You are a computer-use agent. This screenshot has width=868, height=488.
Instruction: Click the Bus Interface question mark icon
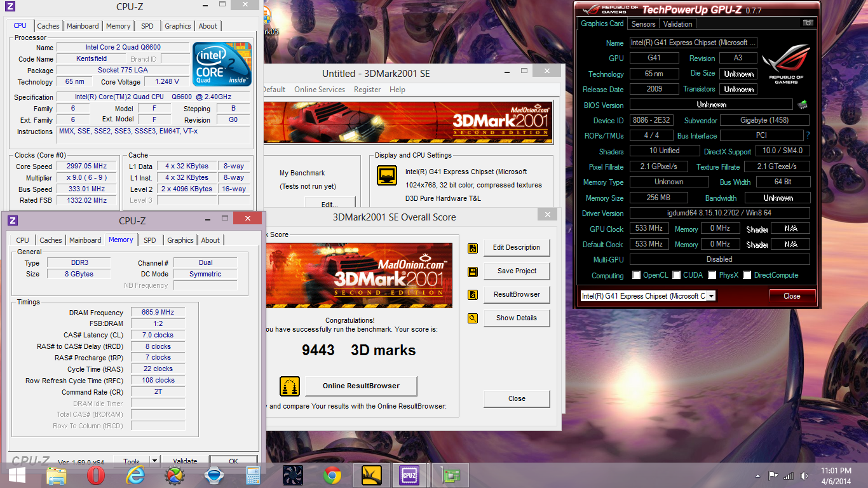click(x=808, y=135)
